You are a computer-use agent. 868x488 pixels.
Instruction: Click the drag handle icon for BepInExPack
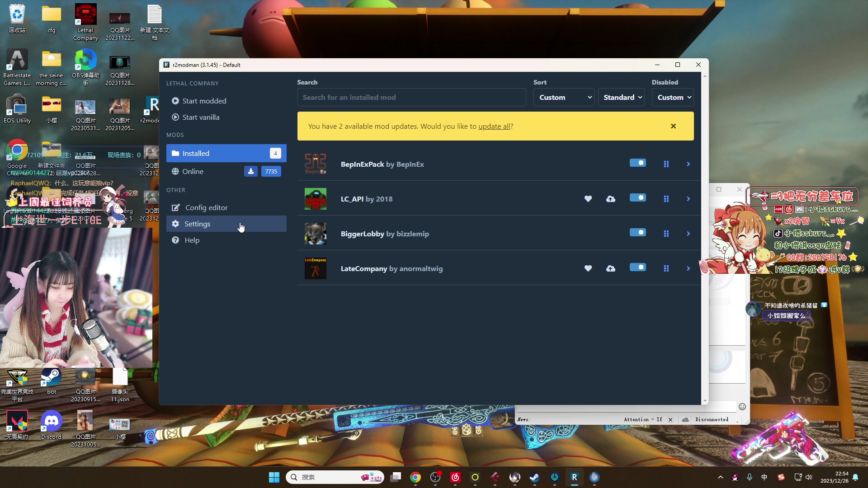(666, 164)
